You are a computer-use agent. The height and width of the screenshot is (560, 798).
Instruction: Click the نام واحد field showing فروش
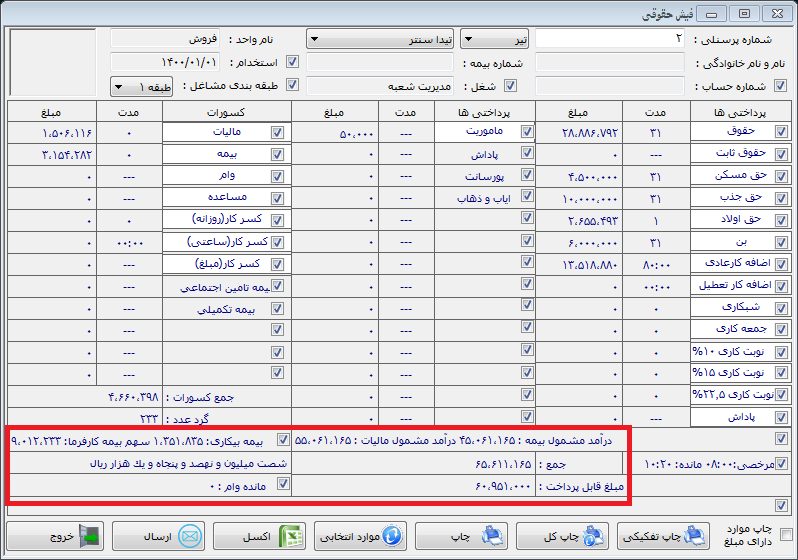165,39
